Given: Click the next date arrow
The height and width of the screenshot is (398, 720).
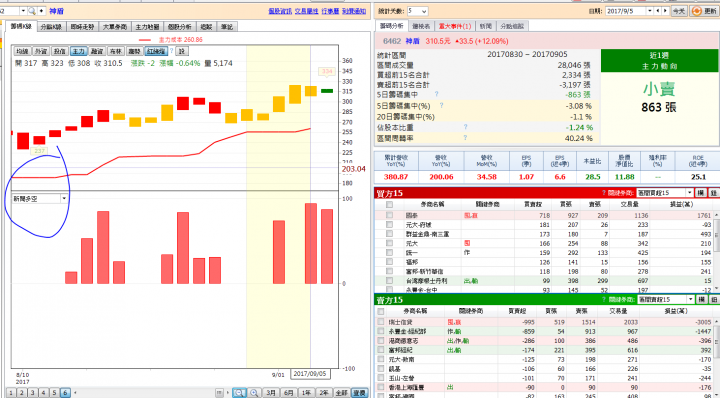Looking at the screenshot, I should coord(665,11).
